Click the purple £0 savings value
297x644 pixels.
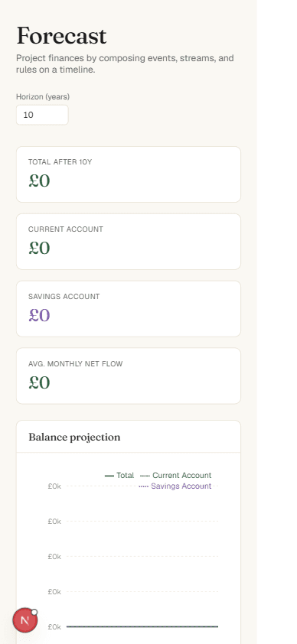click(x=39, y=315)
